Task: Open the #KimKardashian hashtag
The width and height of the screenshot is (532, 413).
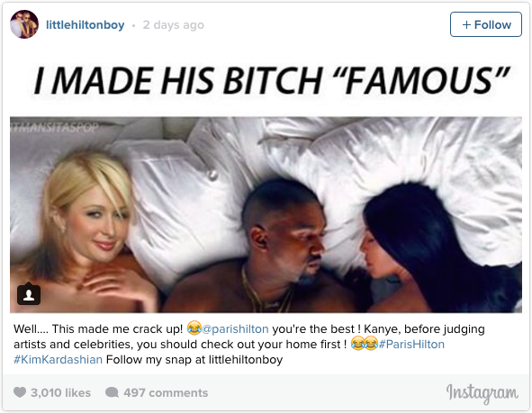Action: pyautogui.click(x=58, y=359)
